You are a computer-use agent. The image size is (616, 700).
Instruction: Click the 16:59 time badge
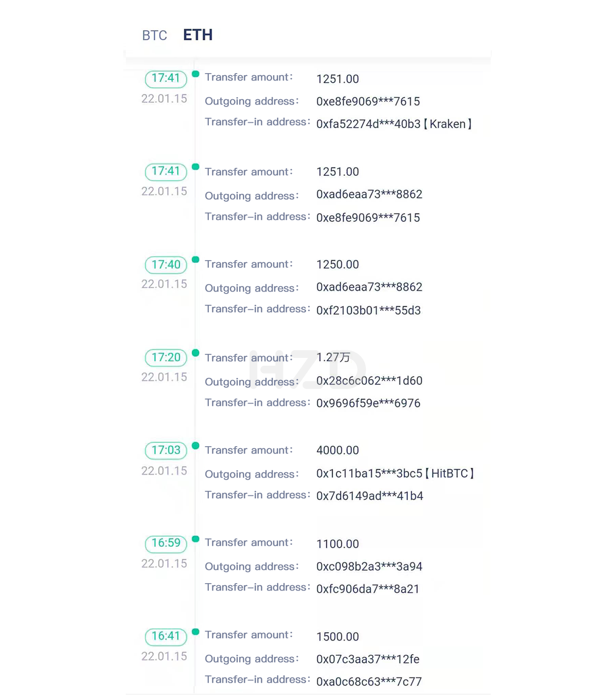tap(166, 543)
